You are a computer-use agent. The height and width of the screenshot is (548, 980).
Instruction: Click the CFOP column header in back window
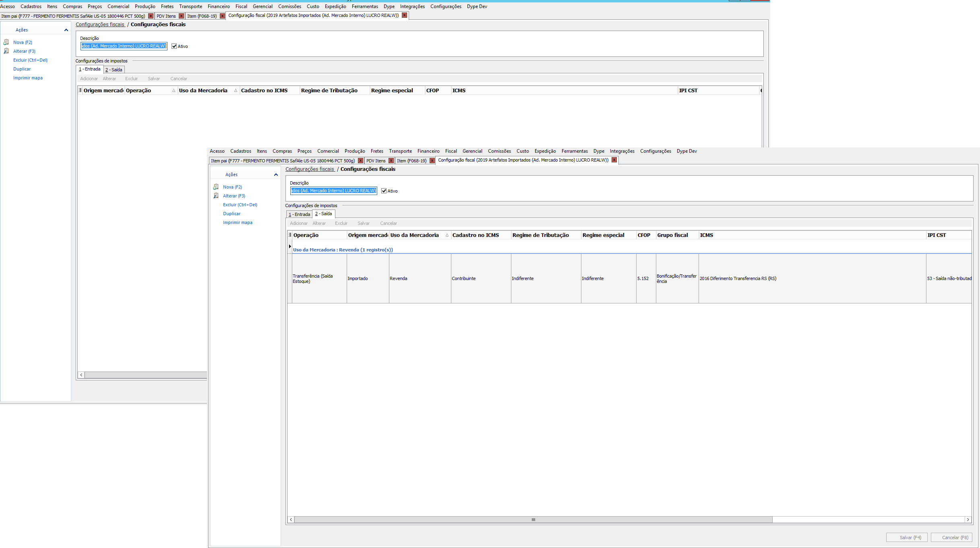[x=438, y=91]
